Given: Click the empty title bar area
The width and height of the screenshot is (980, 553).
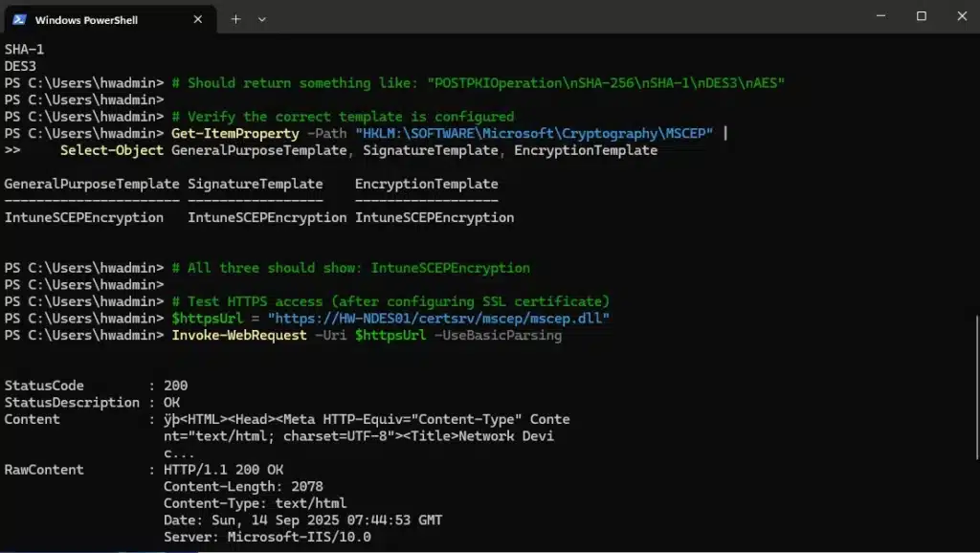Looking at the screenshot, I should (574, 18).
